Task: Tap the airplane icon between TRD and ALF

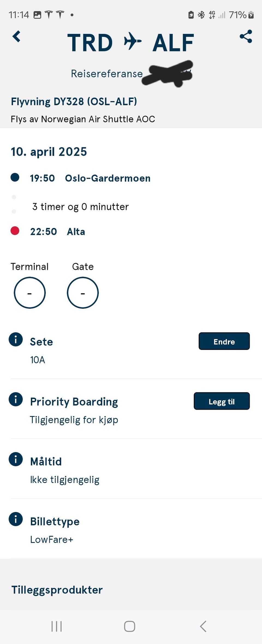Action: point(133,41)
